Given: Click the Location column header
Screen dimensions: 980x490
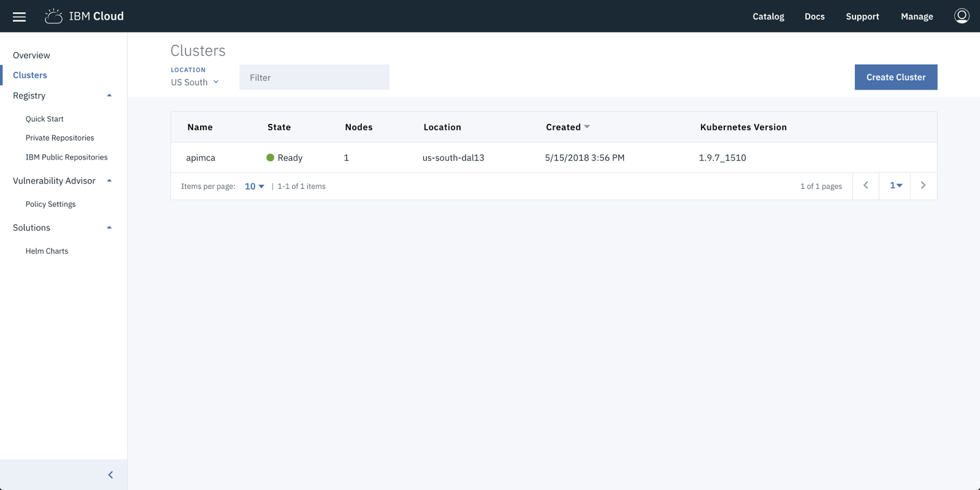Looking at the screenshot, I should tap(442, 127).
